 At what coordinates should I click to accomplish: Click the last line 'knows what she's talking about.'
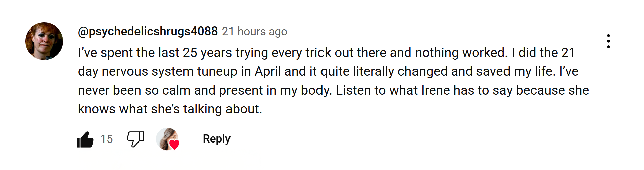170,109
